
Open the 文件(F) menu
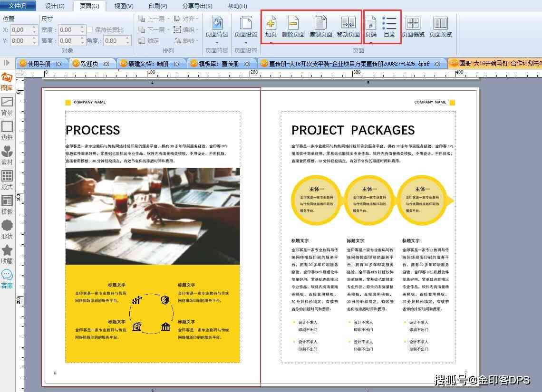pyautogui.click(x=17, y=6)
